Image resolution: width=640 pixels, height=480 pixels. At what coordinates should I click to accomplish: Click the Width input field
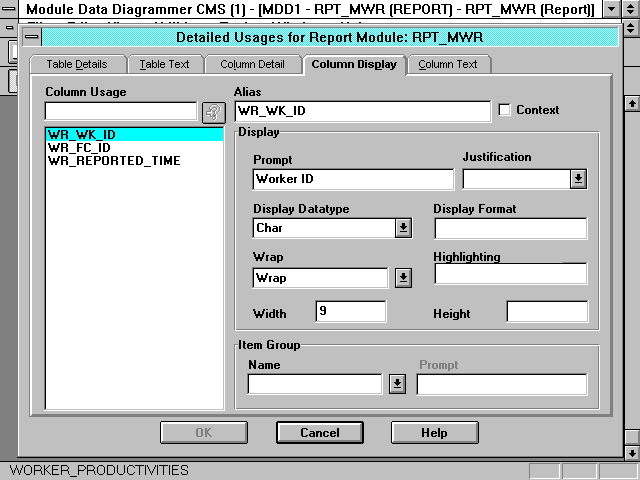point(350,311)
